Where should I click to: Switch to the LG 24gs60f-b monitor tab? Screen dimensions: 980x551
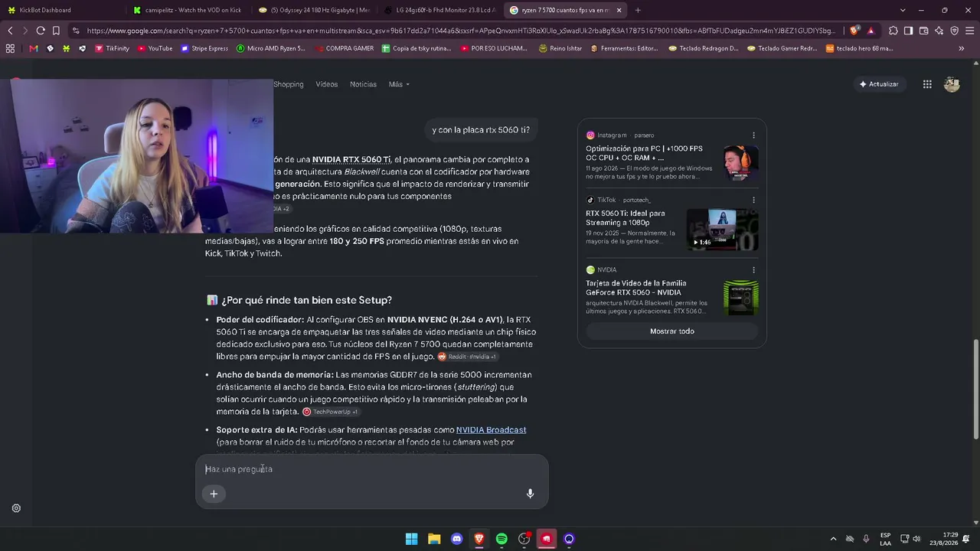[439, 10]
